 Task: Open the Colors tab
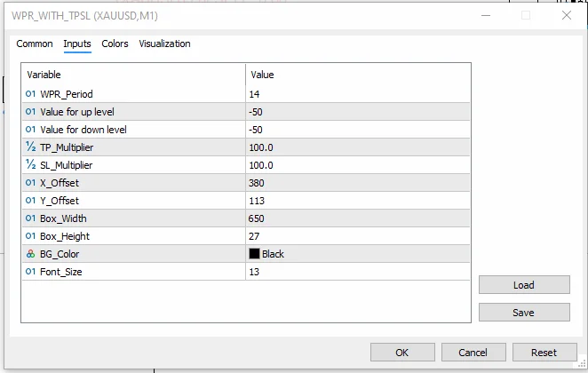point(115,44)
